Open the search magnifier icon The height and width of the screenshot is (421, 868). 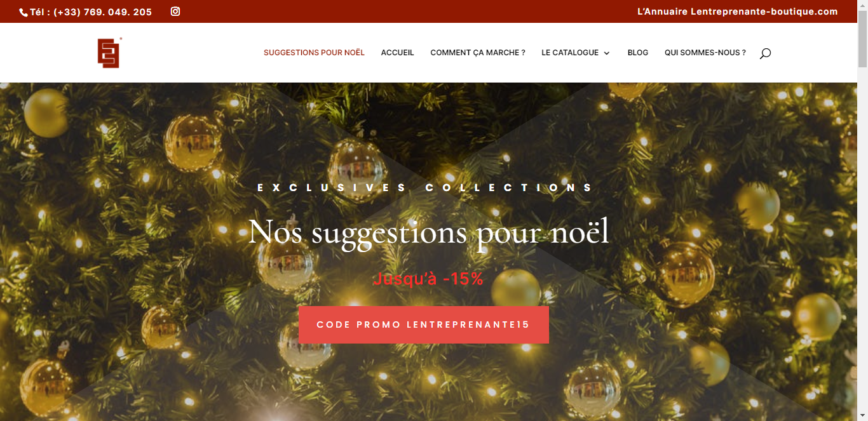click(x=765, y=53)
